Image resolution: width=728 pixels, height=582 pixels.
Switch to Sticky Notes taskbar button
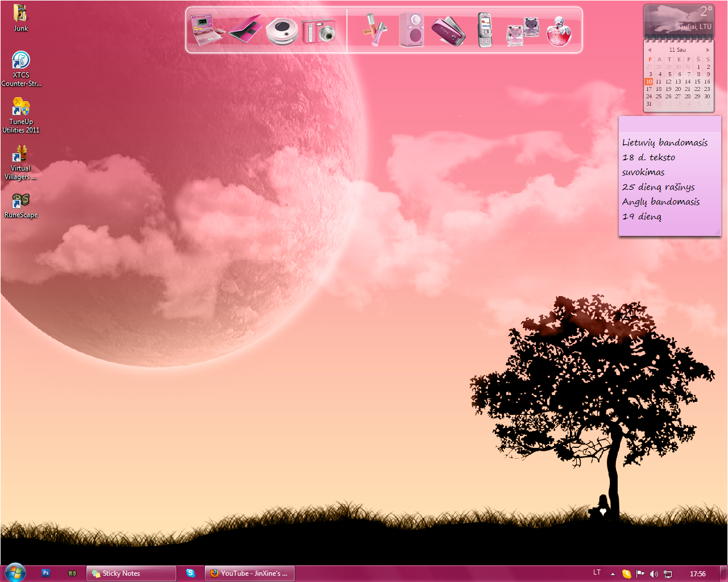coord(131,573)
